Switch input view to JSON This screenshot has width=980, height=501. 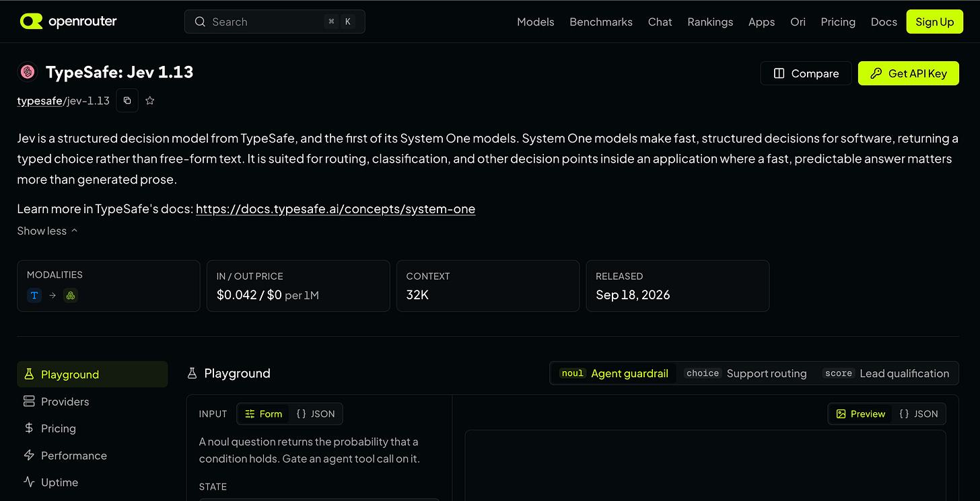[316, 414]
